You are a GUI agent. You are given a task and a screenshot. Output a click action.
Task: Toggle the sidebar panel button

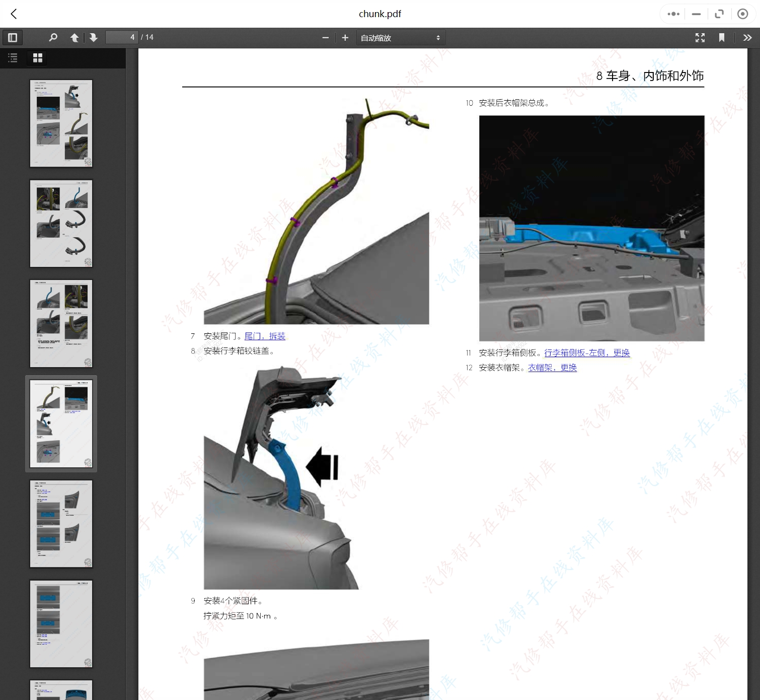click(13, 38)
